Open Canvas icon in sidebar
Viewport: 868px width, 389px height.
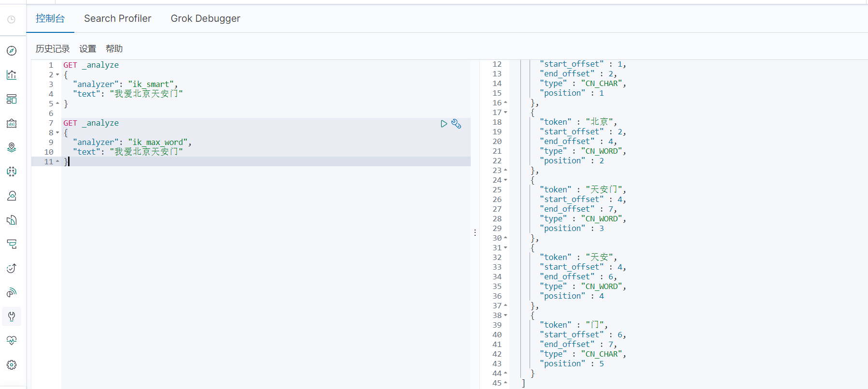pyautogui.click(x=12, y=123)
